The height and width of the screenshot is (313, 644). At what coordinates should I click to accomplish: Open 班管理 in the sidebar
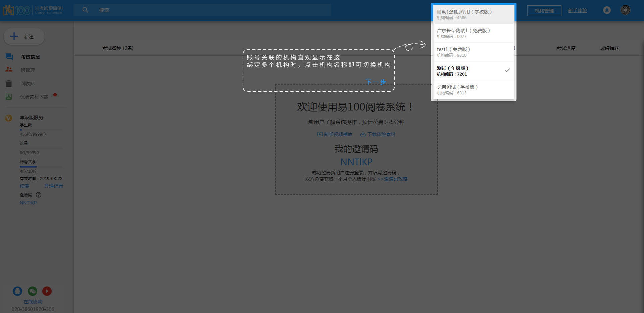(x=28, y=70)
